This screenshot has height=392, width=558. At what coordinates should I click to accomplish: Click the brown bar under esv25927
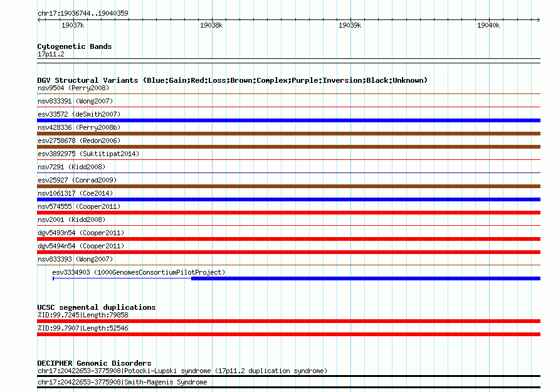288,186
